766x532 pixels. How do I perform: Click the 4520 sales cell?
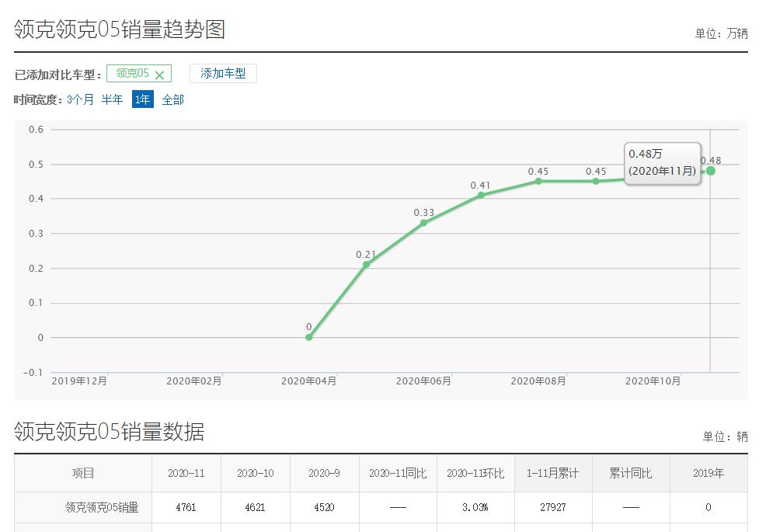325,507
